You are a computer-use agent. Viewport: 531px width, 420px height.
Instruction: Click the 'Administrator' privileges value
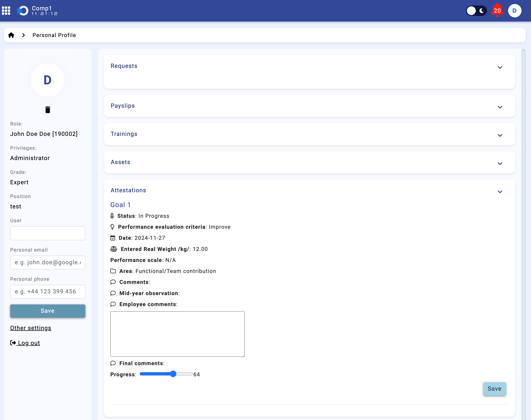[x=30, y=158]
